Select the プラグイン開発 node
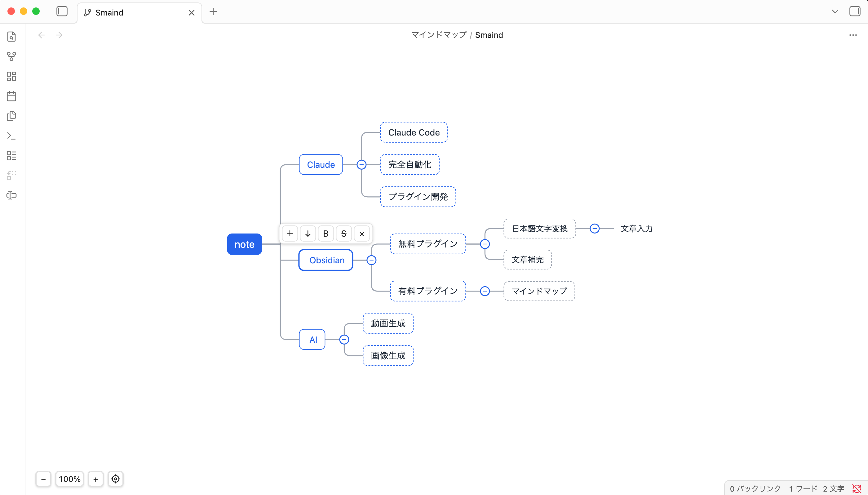The image size is (868, 495). tap(418, 197)
